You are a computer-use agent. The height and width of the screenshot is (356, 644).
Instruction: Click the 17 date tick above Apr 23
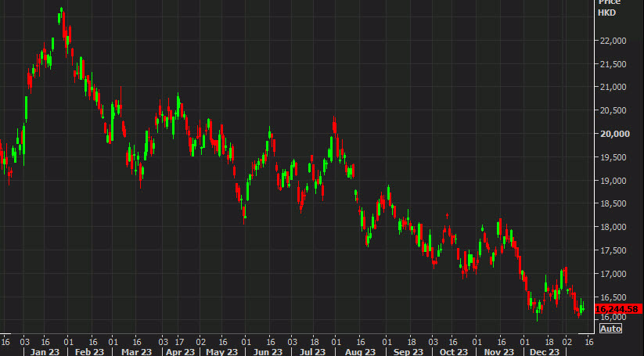pos(179,342)
